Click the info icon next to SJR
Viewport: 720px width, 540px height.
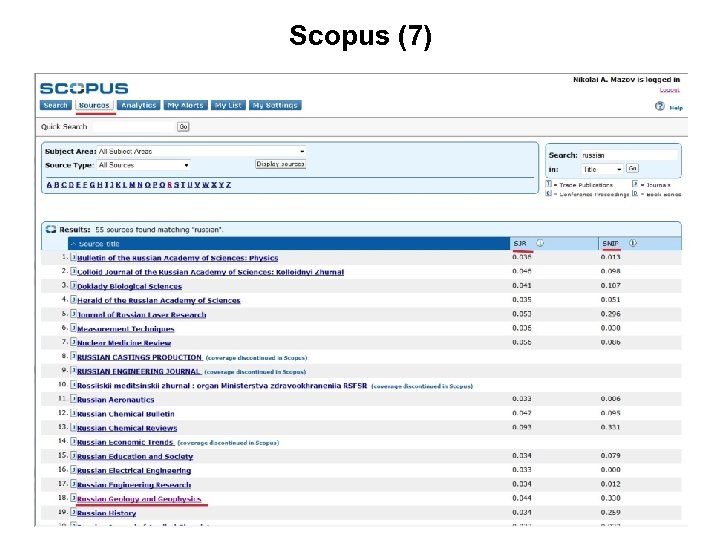click(x=540, y=243)
